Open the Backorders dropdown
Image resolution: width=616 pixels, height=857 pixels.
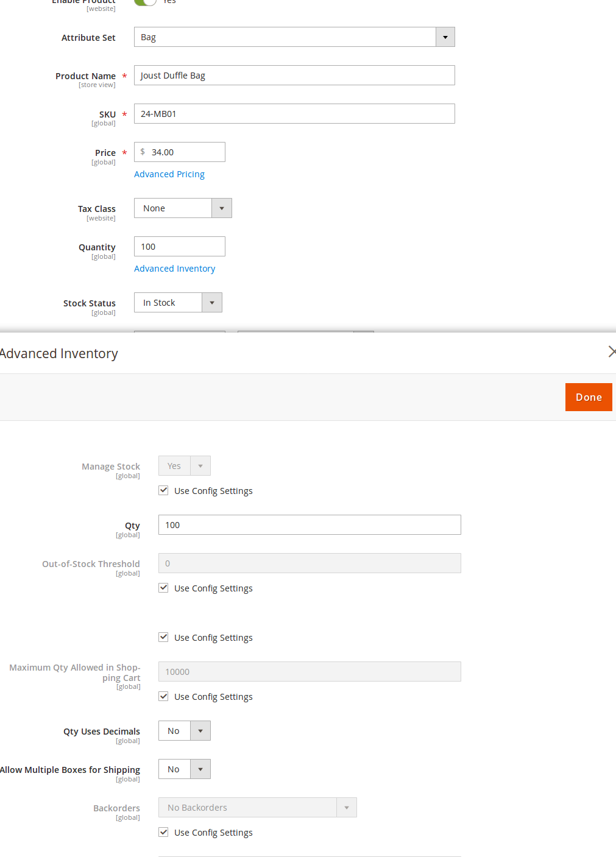[x=347, y=807]
